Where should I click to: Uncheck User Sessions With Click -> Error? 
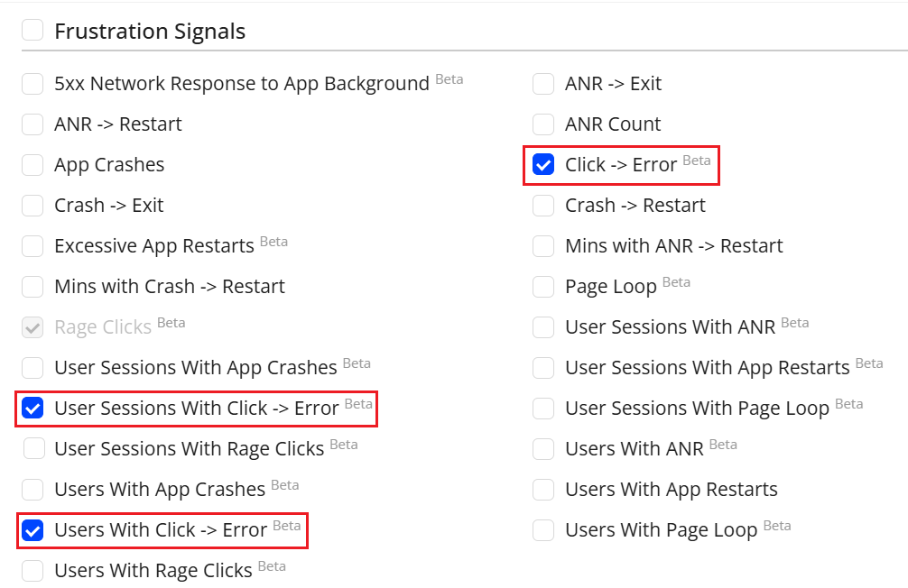32,409
